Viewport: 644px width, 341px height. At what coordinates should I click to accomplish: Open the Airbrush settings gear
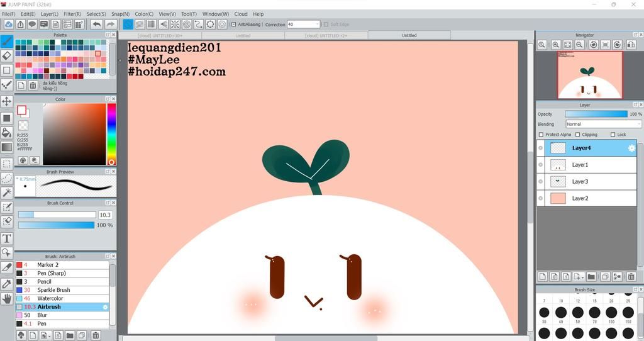coord(105,307)
